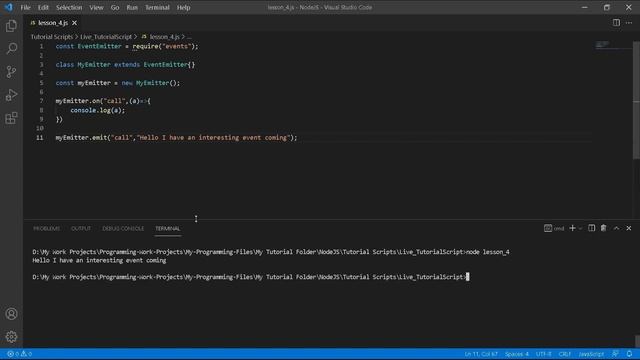The height and width of the screenshot is (360, 640).
Task: Click the VS Code logo icon
Action: (9, 7)
